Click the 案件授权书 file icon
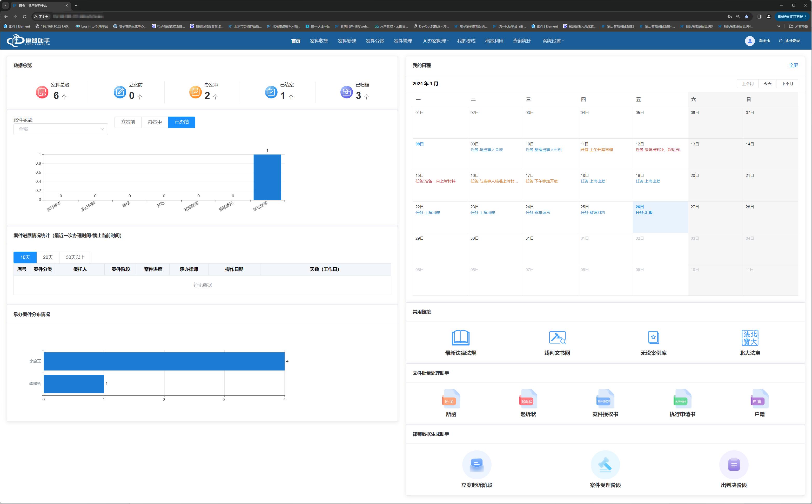 (x=605, y=399)
